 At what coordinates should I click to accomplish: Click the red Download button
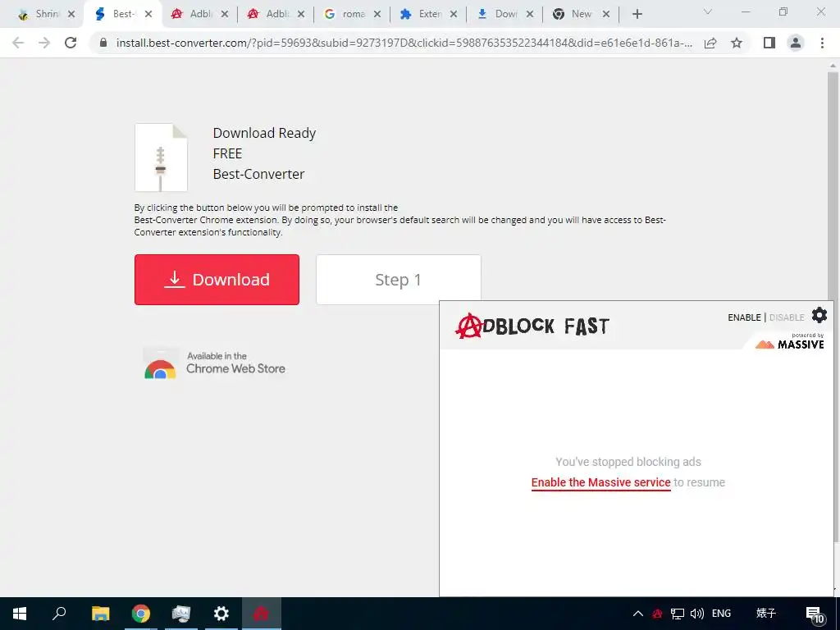tap(217, 280)
